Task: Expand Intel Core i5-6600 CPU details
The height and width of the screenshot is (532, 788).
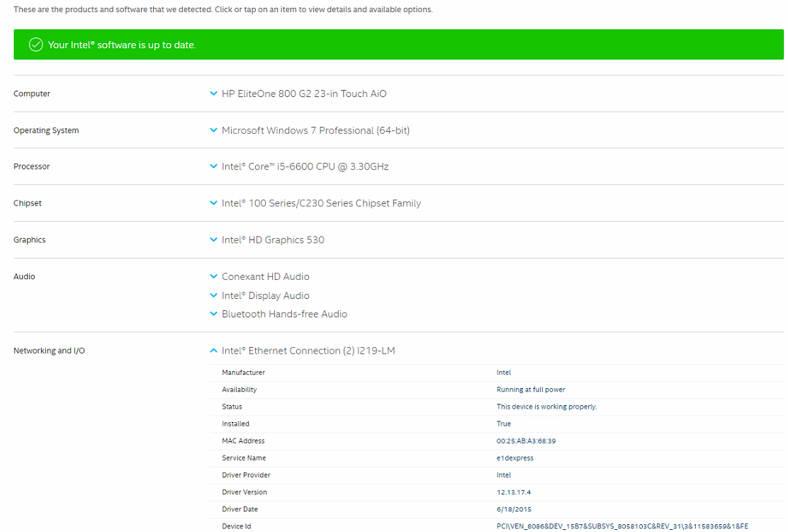Action: point(300,166)
